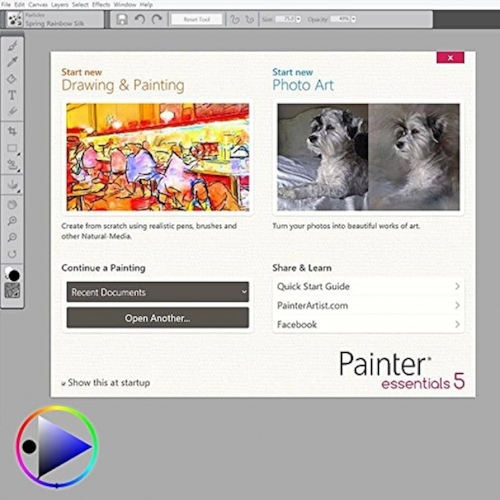Expand the Recent Documents dropdown
Image resolution: width=500 pixels, height=500 pixels.
click(x=158, y=292)
